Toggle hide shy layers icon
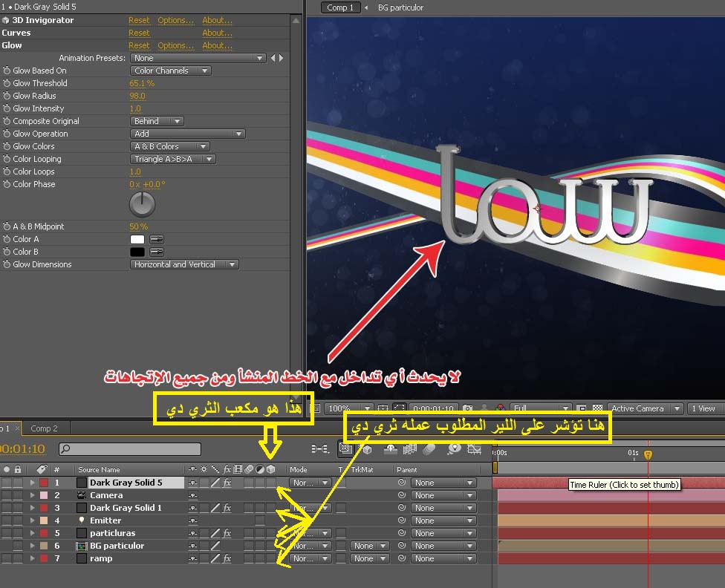 [390, 449]
